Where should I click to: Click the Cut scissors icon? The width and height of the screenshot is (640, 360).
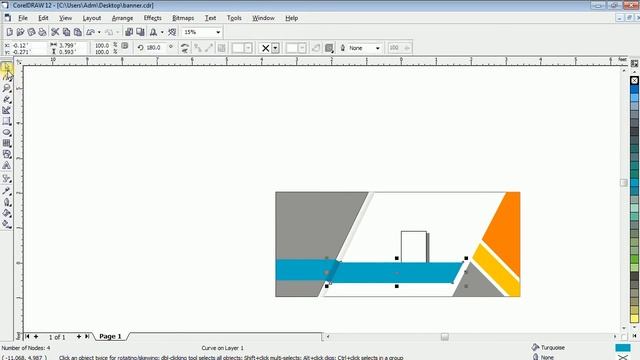[55, 32]
